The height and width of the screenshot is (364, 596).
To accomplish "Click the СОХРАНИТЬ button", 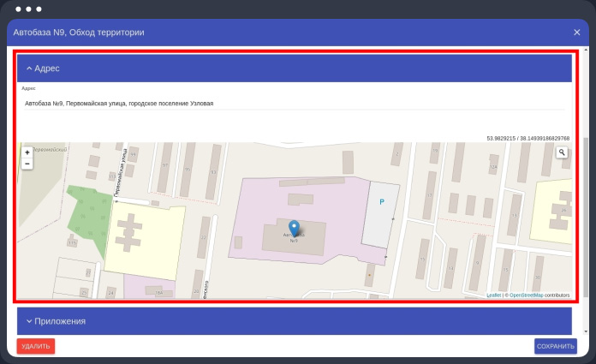I will tap(556, 346).
